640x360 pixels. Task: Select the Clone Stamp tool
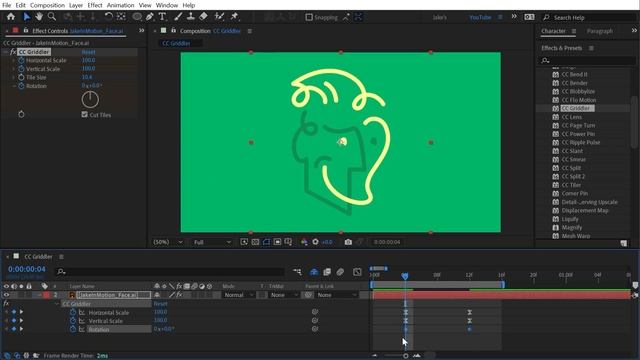point(191,17)
